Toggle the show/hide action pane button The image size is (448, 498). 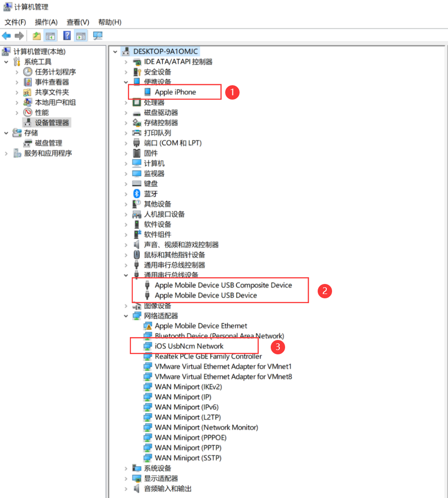tap(81, 36)
